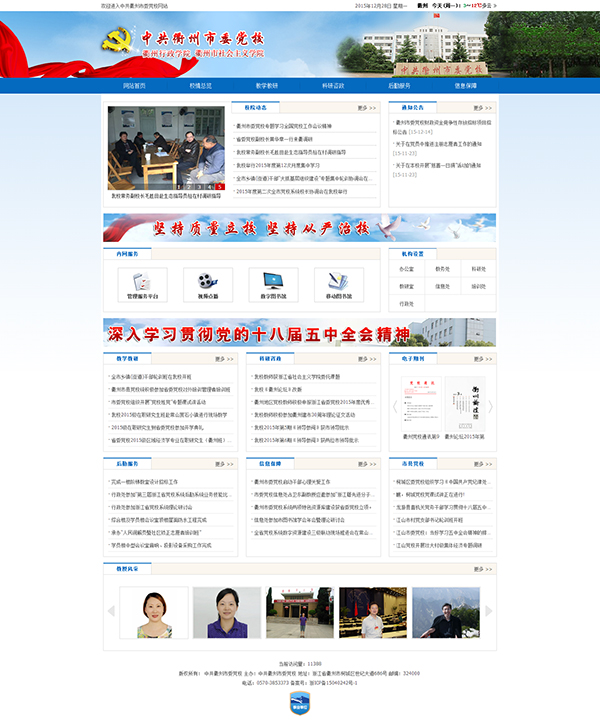Open the 视频点播 film reel icon

(x=208, y=285)
